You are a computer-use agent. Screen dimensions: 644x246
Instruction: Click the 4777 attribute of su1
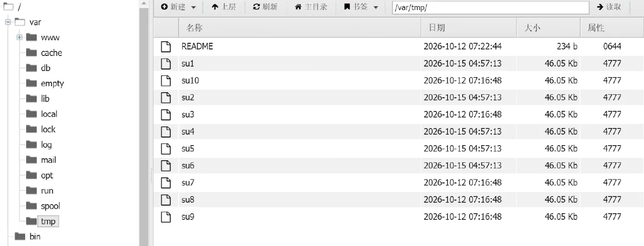(612, 64)
